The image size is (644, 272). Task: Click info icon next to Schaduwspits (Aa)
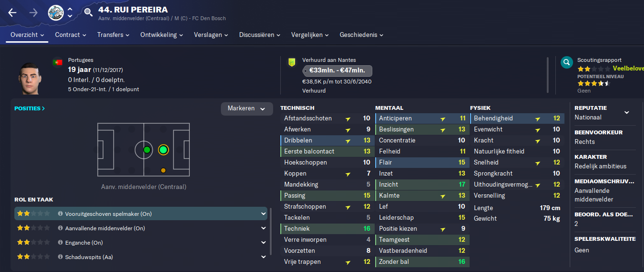click(x=60, y=257)
